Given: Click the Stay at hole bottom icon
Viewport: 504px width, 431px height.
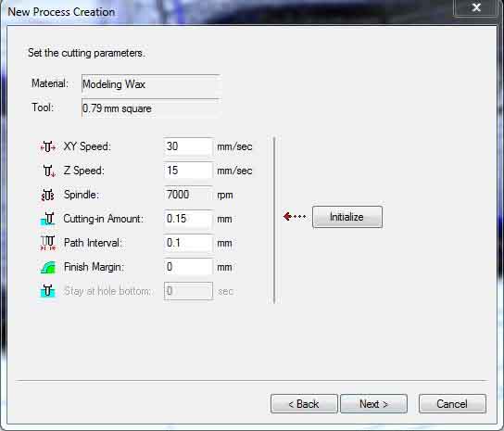Looking at the screenshot, I should 48,291.
